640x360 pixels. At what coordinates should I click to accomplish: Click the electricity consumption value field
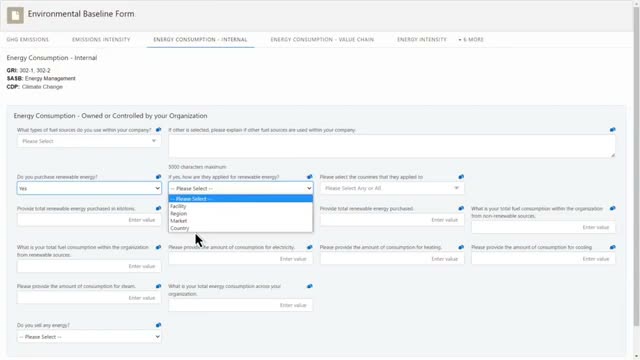[x=240, y=259]
